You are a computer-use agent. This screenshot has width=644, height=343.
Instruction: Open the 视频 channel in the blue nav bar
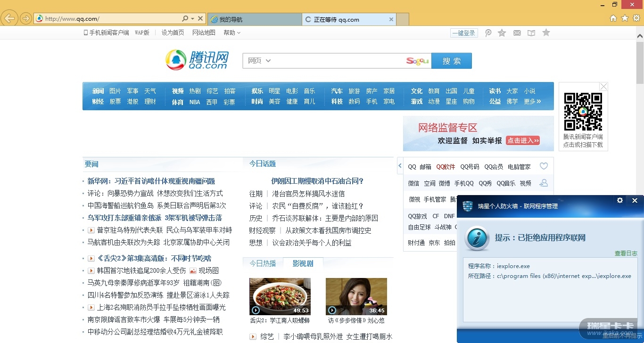pos(178,91)
